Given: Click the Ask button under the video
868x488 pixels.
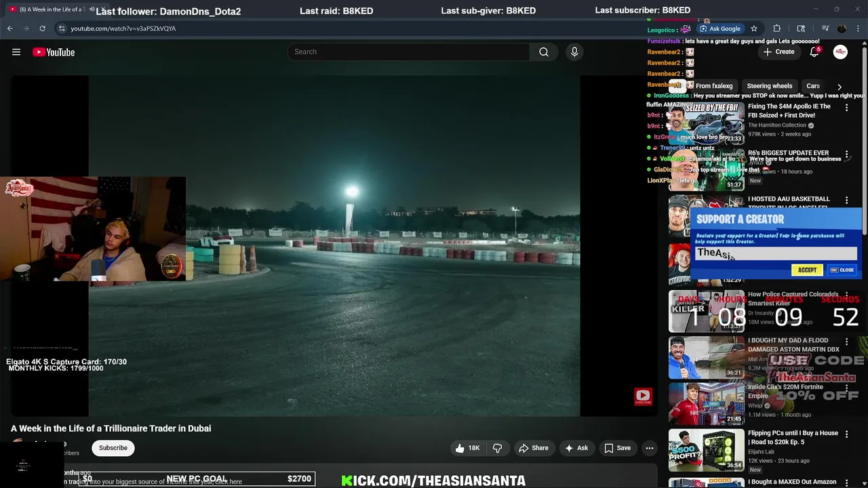Looking at the screenshot, I should 576,448.
